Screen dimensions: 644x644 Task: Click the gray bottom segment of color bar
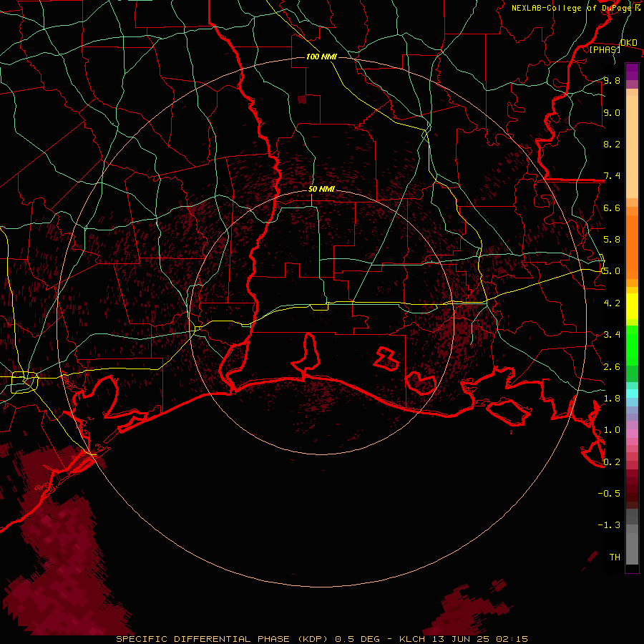[632, 545]
